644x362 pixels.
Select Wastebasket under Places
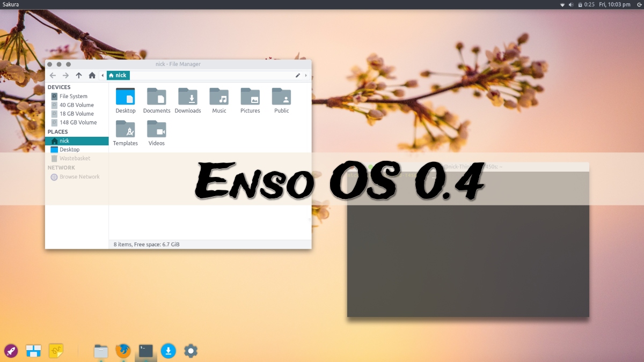click(75, 158)
